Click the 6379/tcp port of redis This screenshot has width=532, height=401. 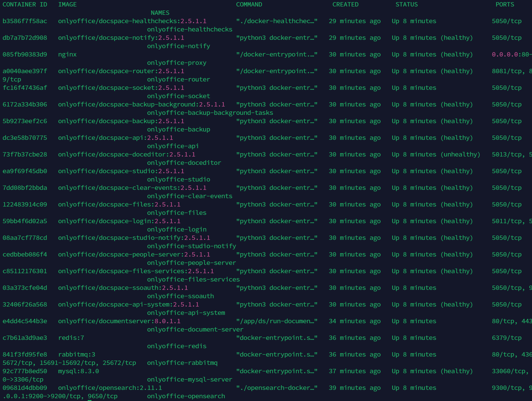[x=507, y=338]
